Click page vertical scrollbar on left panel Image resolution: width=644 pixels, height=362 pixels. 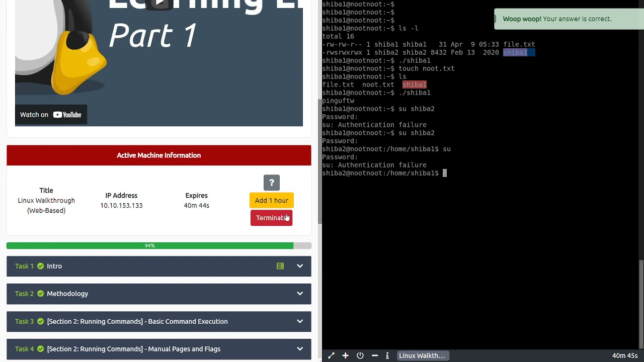pos(320,161)
